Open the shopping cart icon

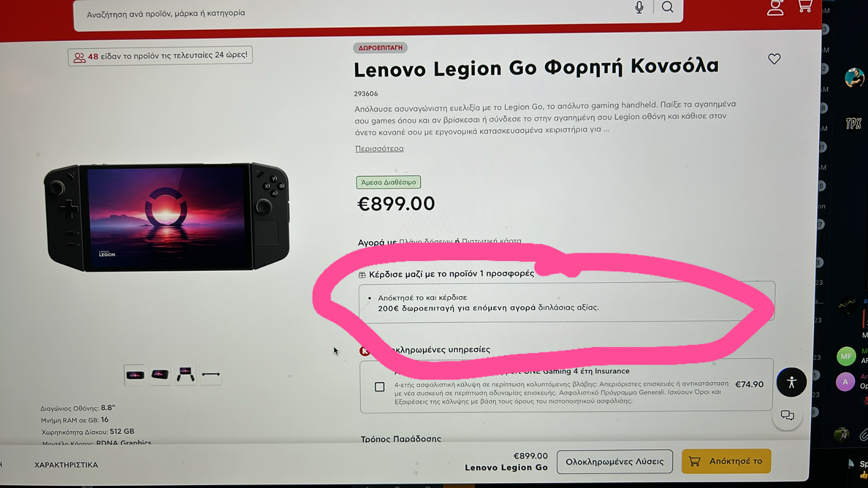[x=805, y=5]
